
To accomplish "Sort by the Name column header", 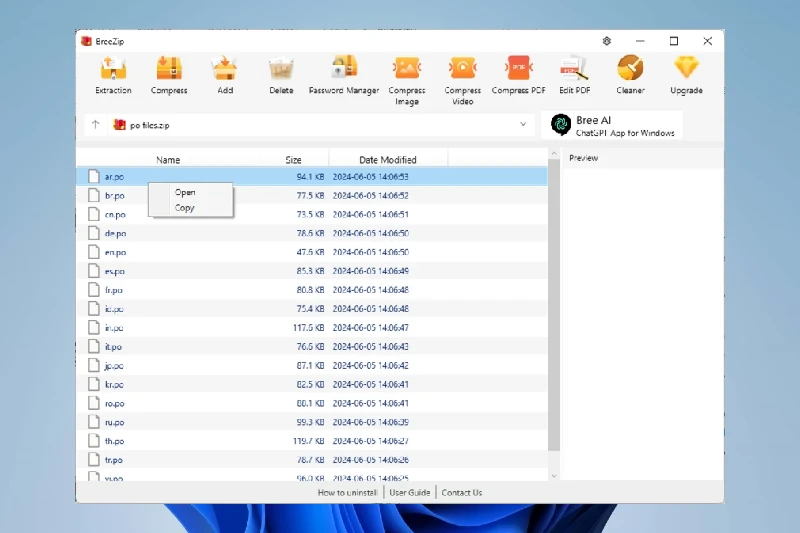I will (168, 160).
